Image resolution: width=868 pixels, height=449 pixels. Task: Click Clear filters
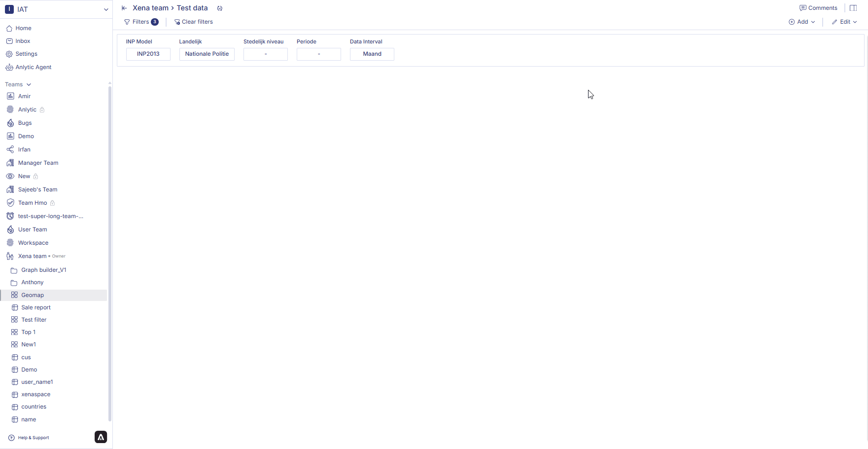(x=194, y=22)
